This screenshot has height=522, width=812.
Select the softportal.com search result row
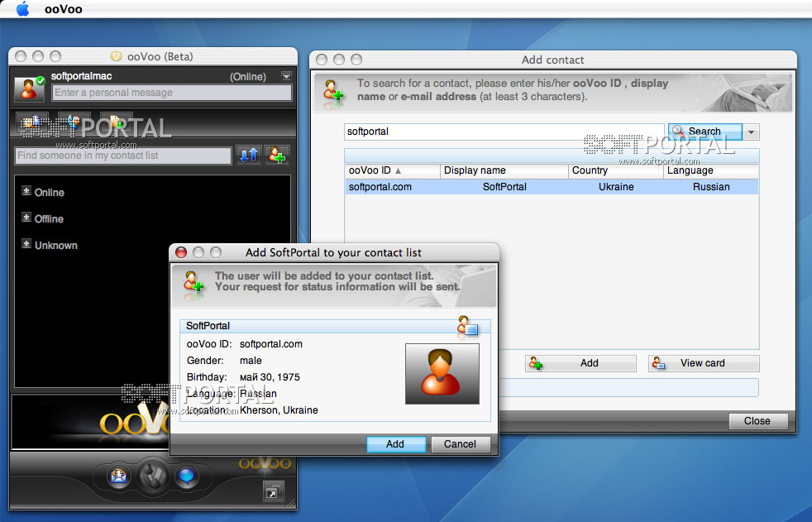coord(552,187)
